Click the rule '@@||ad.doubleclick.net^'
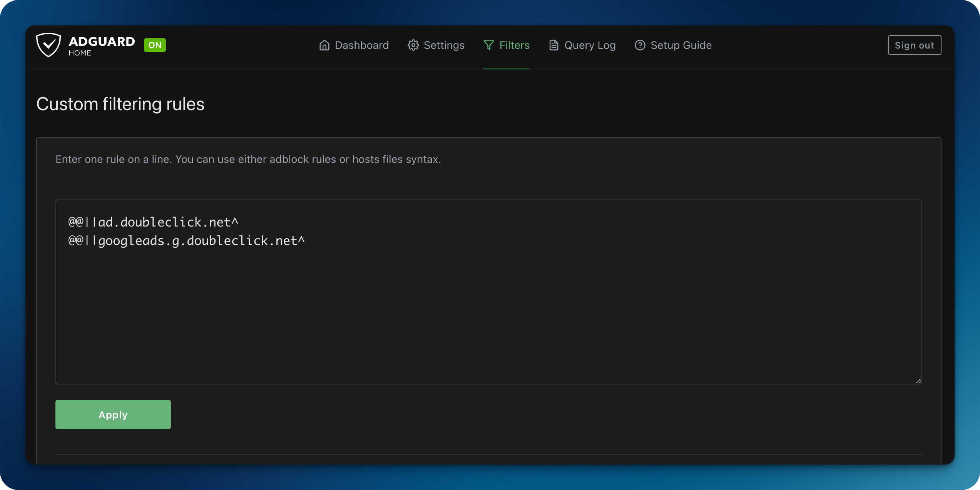Viewport: 980px width, 490px height. click(x=153, y=222)
